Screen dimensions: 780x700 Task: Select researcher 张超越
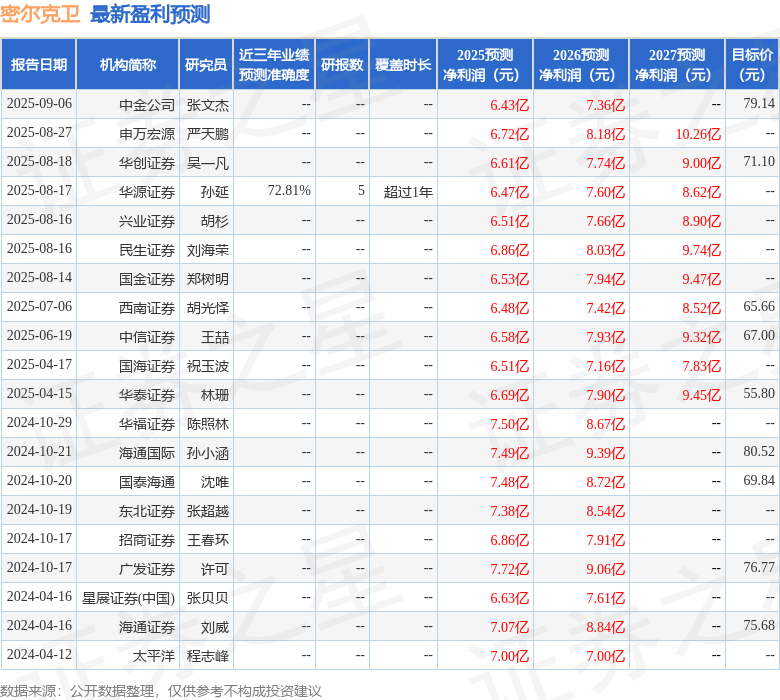tap(208, 511)
